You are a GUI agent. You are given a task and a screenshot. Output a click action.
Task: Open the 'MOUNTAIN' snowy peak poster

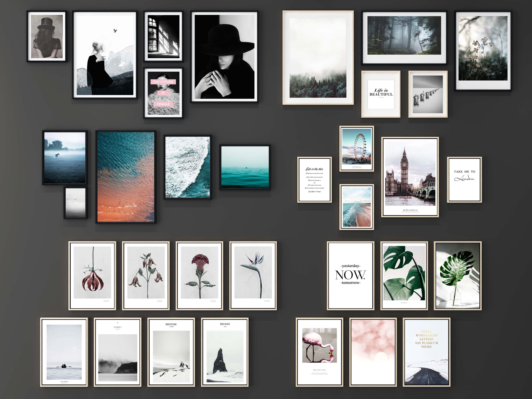pos(171,352)
